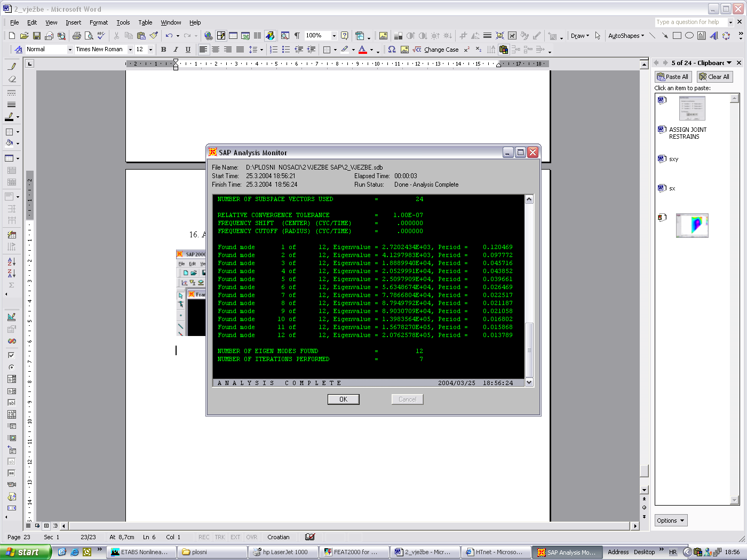The width and height of the screenshot is (747, 560).
Task: Apply the red font color
Action: (x=363, y=50)
